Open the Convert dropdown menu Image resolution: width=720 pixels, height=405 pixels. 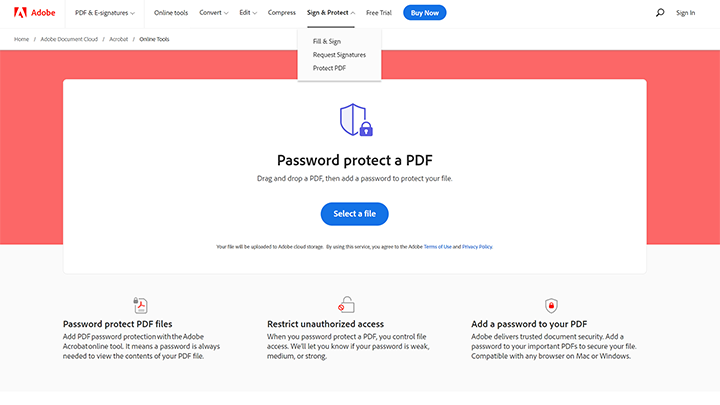tap(213, 13)
